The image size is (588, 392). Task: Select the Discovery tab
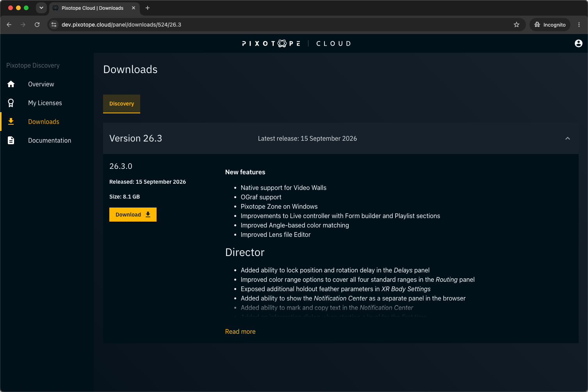tap(121, 104)
